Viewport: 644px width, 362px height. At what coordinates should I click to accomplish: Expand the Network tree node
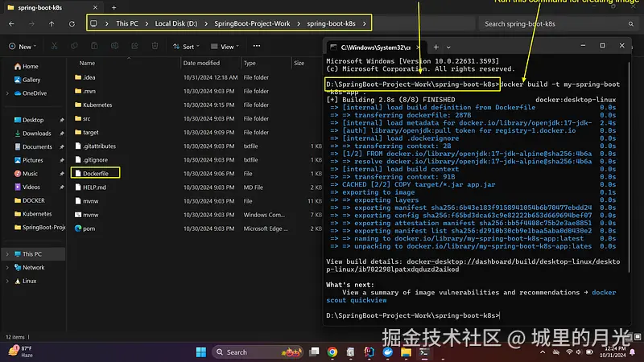tap(7, 268)
